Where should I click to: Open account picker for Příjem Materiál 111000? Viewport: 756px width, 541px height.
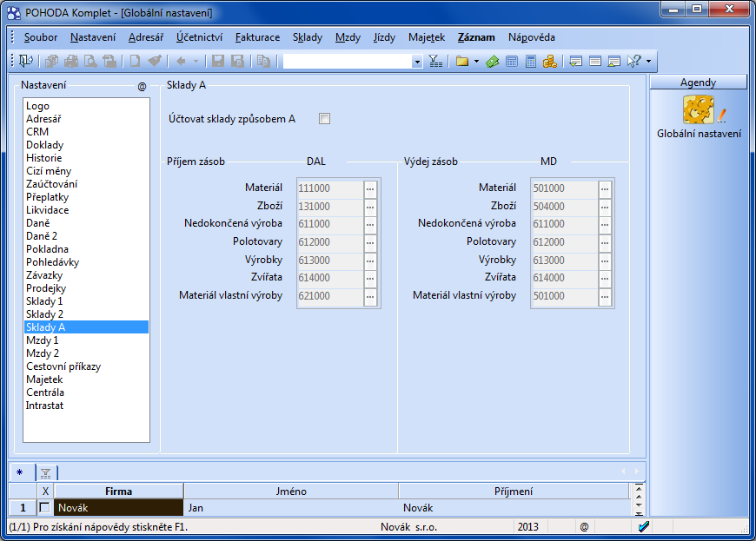click(370, 188)
